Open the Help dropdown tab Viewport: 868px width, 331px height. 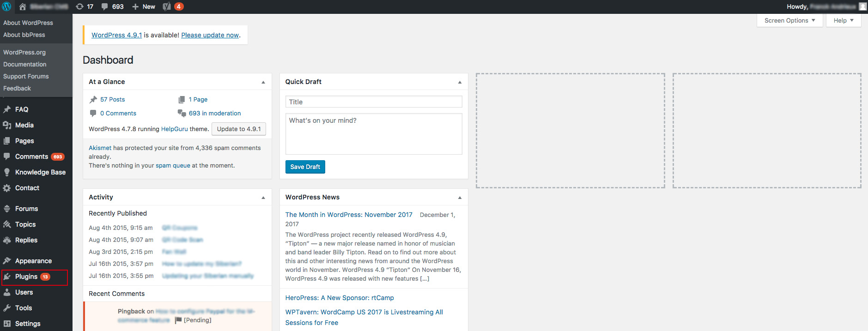point(843,20)
